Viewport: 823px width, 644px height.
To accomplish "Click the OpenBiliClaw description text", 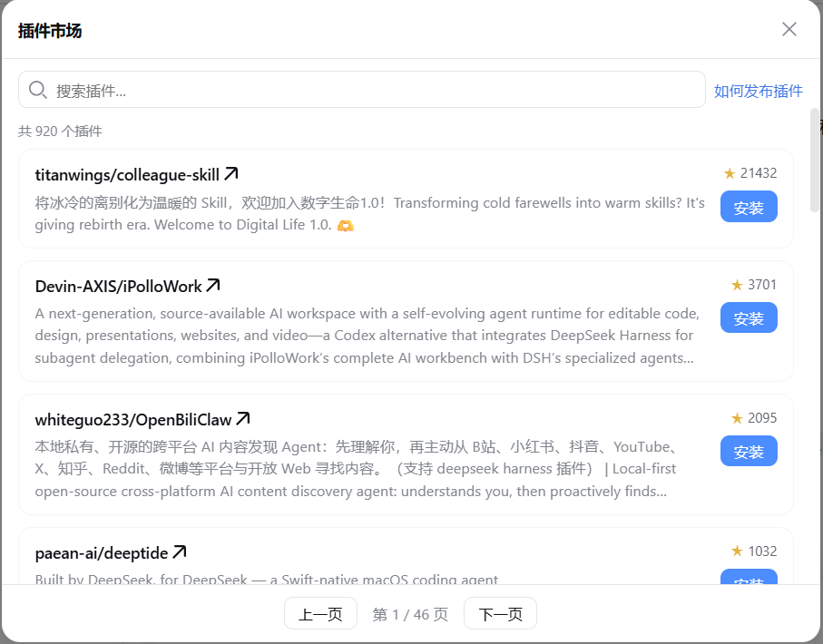I will click(x=358, y=469).
